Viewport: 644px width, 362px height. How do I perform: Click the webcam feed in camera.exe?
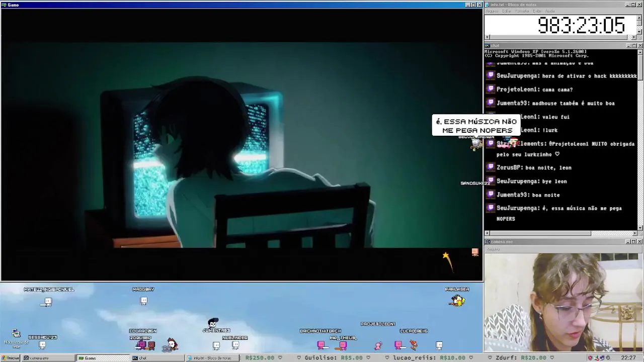point(563,302)
